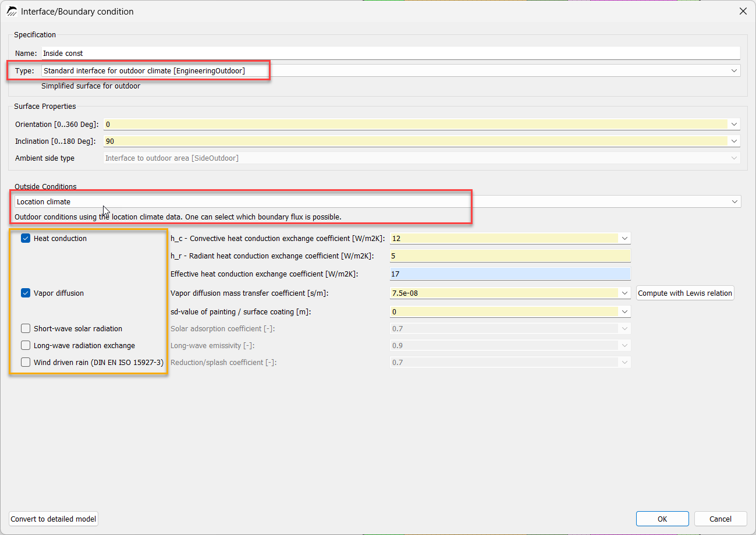The width and height of the screenshot is (756, 535).
Task: Click the outdoor conditions description text
Action: coord(178,217)
